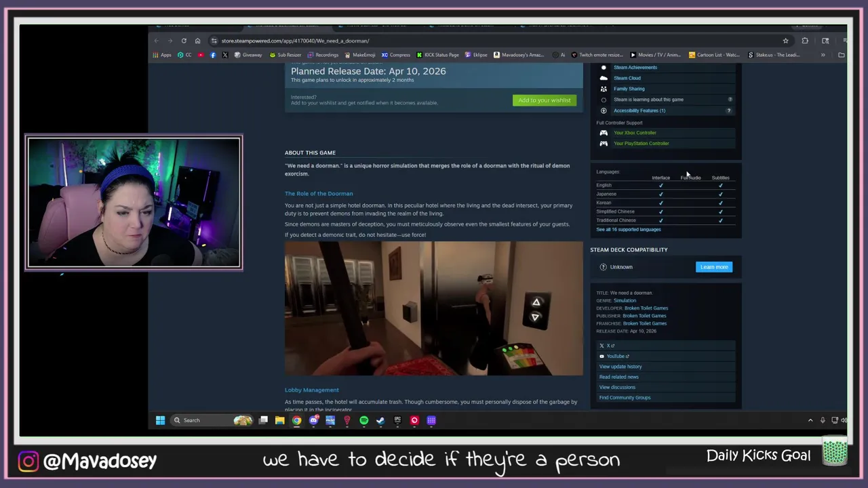Open the MakeEmoji bookmark
Image resolution: width=868 pixels, height=488 pixels.
360,55
